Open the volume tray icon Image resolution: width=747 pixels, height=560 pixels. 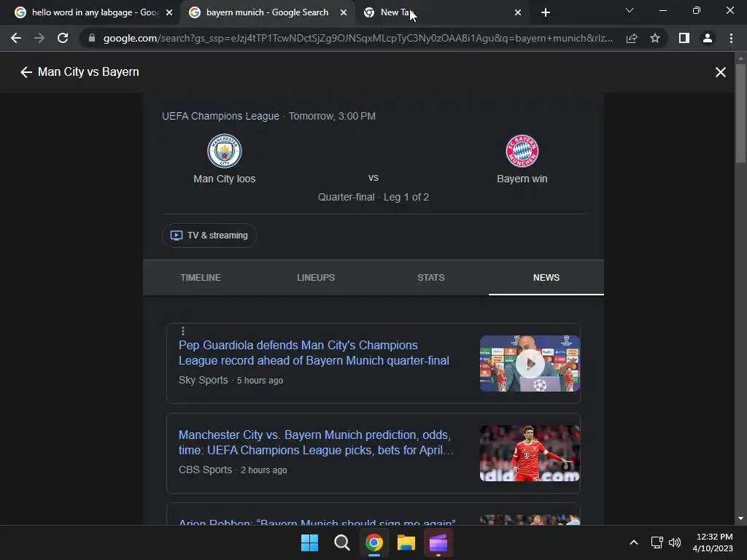(x=675, y=542)
